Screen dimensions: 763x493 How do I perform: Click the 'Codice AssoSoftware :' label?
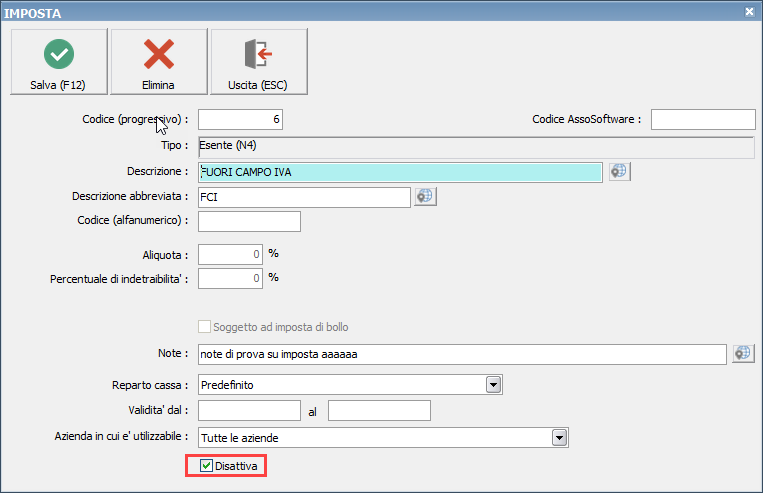(x=586, y=119)
